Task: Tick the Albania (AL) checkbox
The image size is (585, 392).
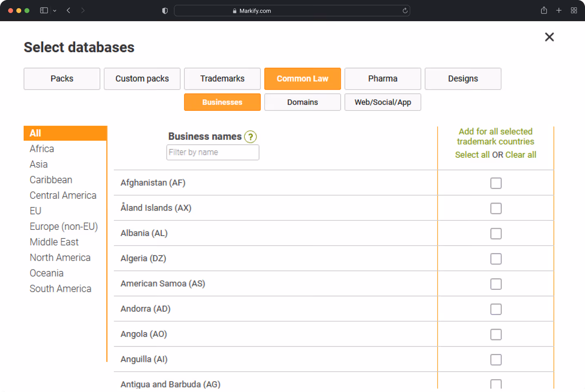Action: [496, 234]
